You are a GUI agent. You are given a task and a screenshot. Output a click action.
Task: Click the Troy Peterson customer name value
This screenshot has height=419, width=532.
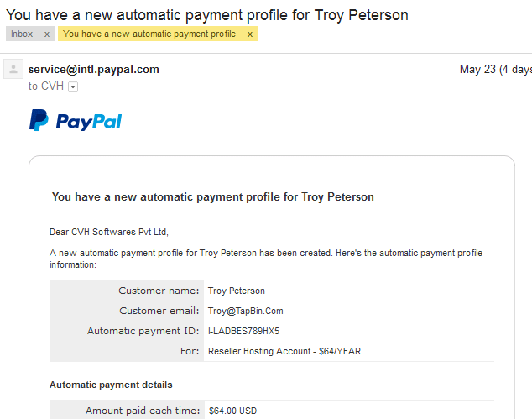(236, 291)
